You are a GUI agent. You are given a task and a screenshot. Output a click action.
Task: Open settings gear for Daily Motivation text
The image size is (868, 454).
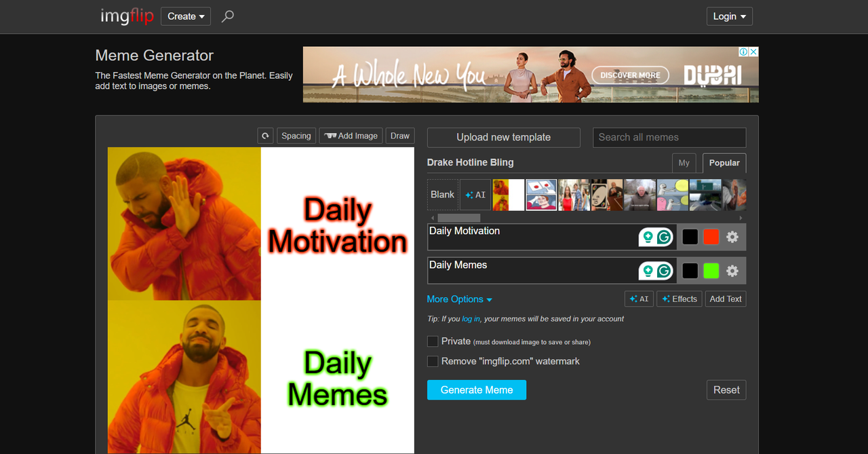732,237
